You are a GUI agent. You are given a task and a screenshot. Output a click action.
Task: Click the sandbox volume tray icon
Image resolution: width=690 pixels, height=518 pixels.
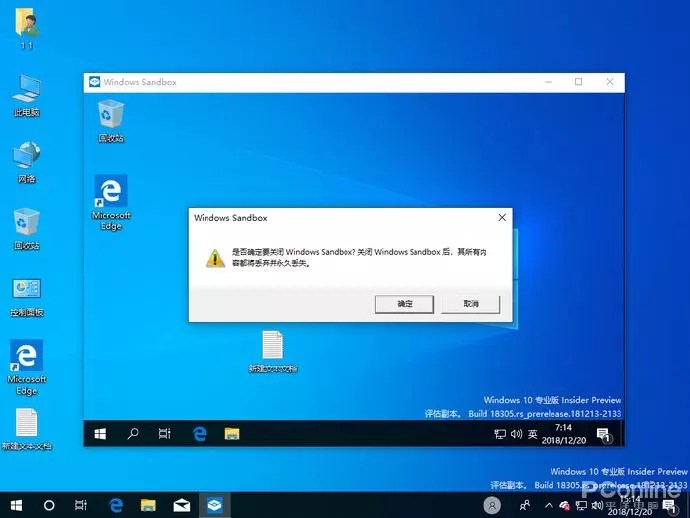[516, 434]
